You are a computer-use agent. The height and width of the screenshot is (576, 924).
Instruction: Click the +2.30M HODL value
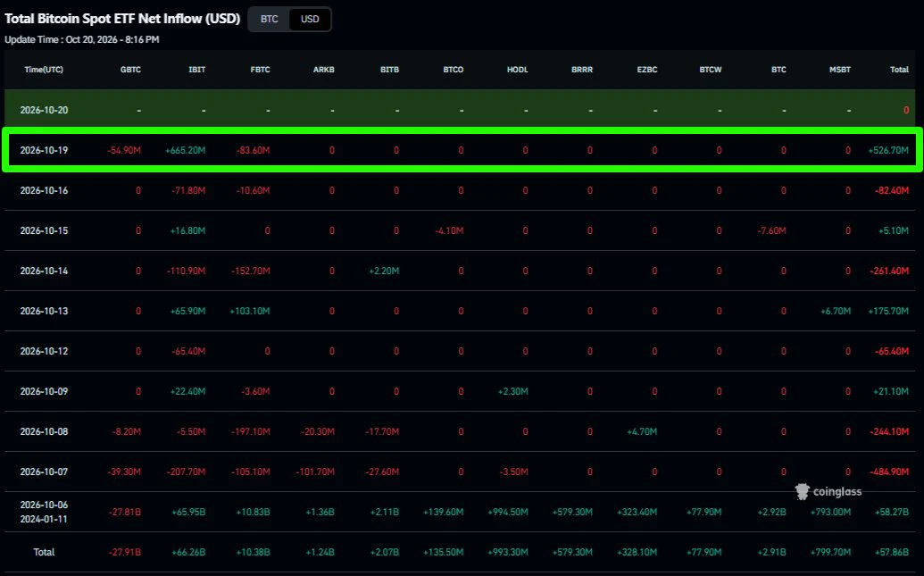(512, 391)
